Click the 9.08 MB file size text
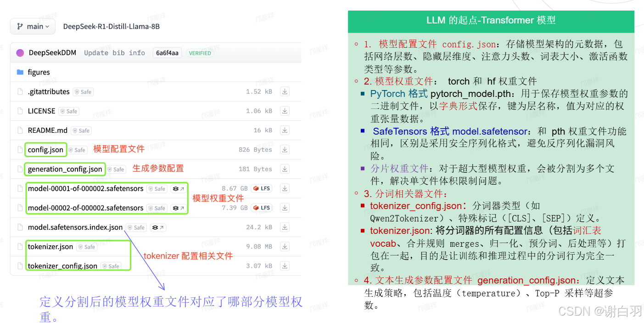The height and width of the screenshot is (323, 644). pyautogui.click(x=259, y=246)
